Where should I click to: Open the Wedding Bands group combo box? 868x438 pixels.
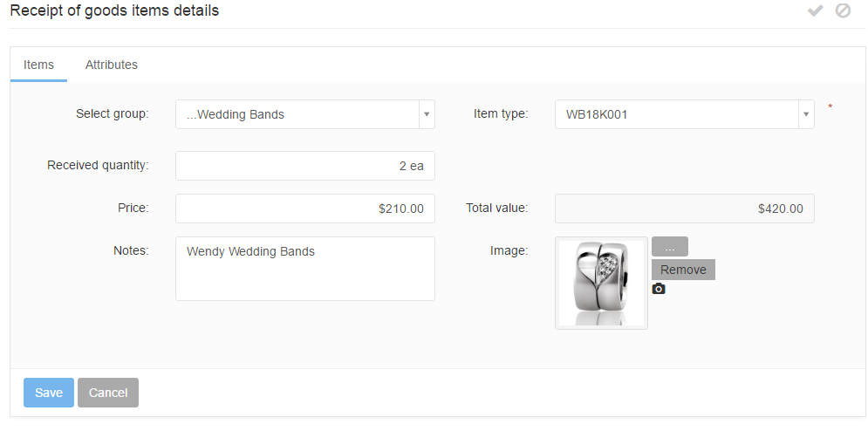pos(297,114)
